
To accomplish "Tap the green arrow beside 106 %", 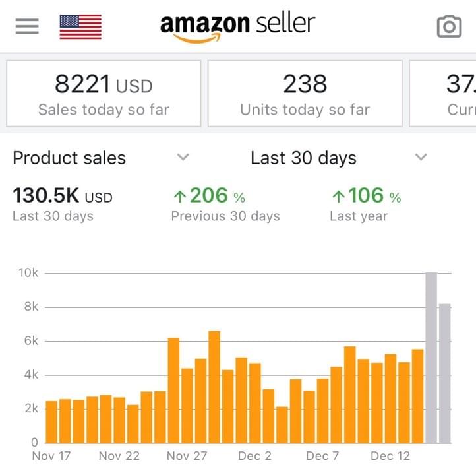I will pos(338,197).
